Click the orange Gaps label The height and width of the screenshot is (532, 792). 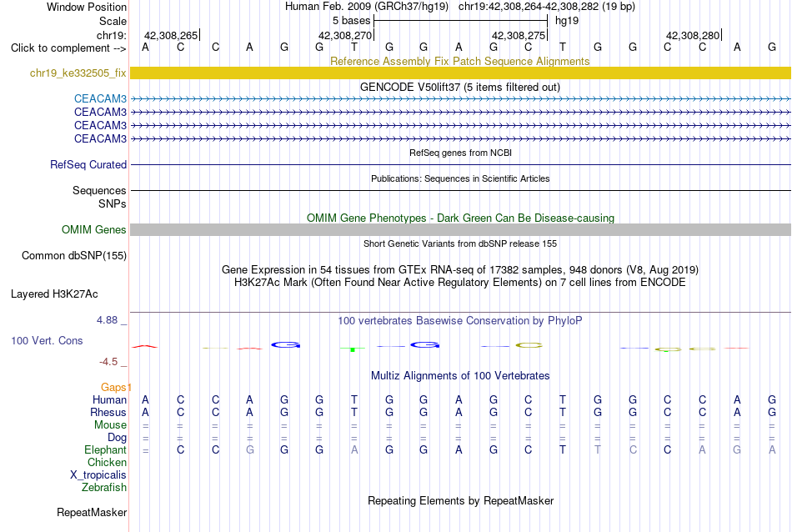(113, 388)
